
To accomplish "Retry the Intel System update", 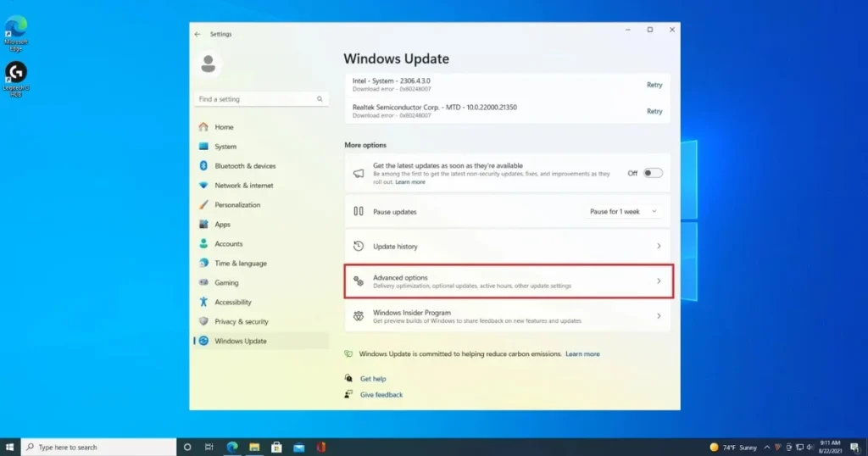I will point(654,85).
